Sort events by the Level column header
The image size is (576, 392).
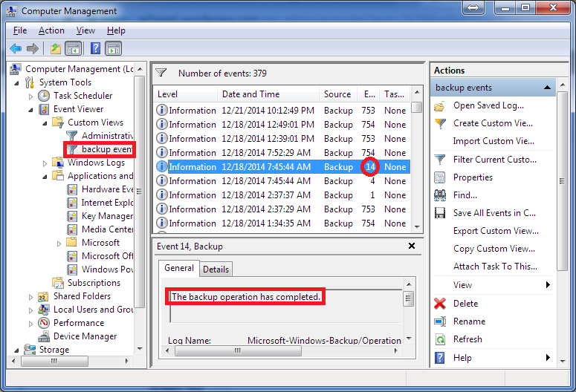click(x=186, y=94)
